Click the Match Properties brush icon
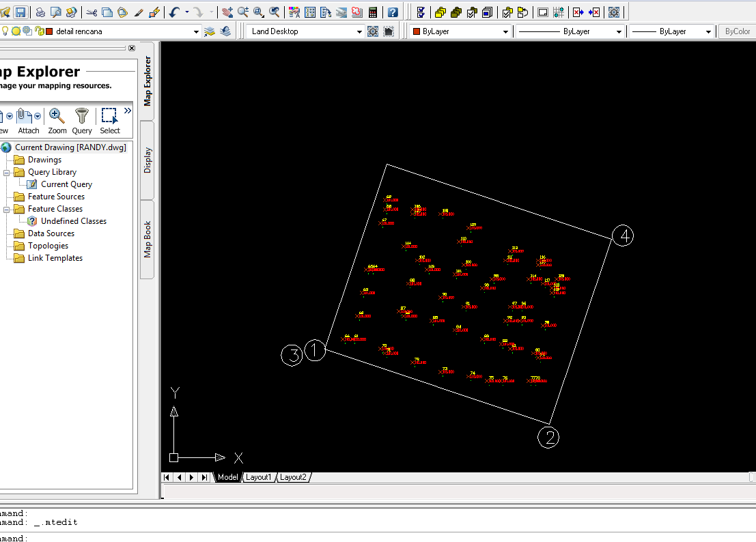The image size is (756, 542). [139, 12]
